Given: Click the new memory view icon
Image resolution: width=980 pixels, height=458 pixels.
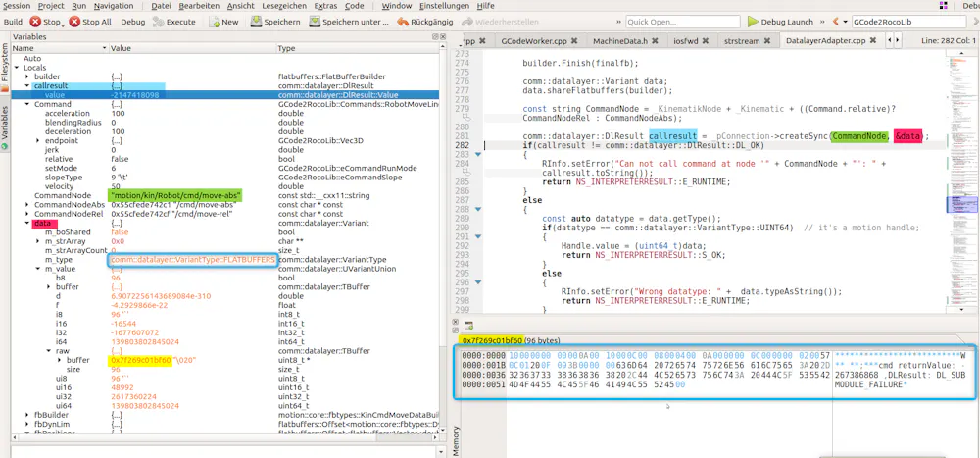Looking at the screenshot, I should tap(468, 326).
